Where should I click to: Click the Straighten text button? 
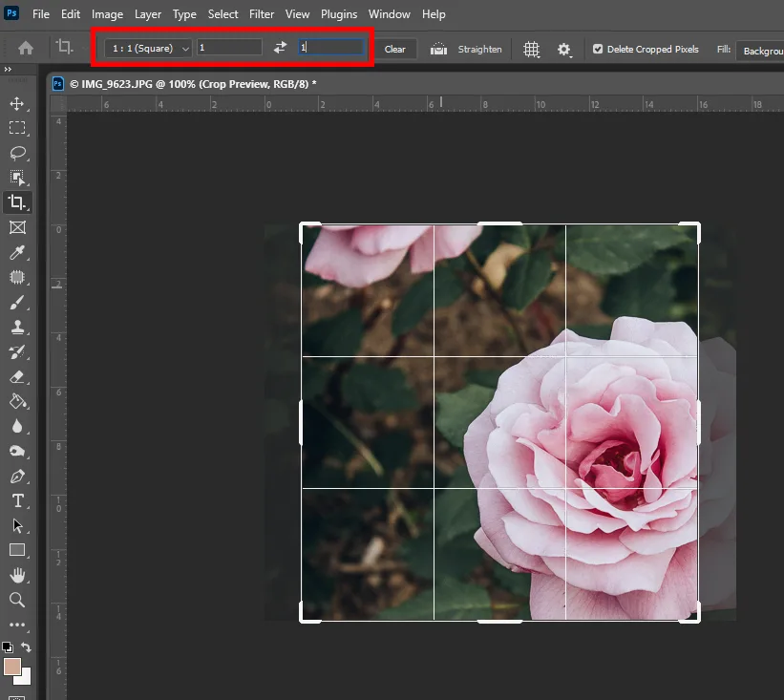479,49
